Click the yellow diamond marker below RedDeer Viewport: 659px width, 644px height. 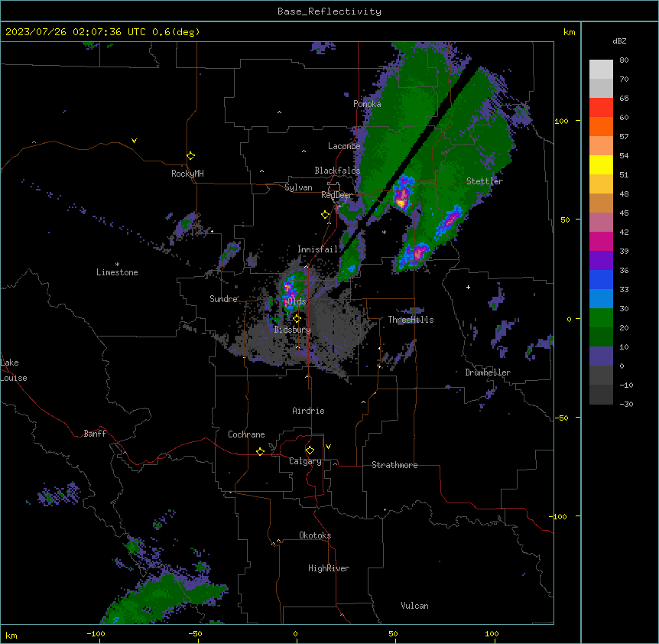(x=326, y=215)
